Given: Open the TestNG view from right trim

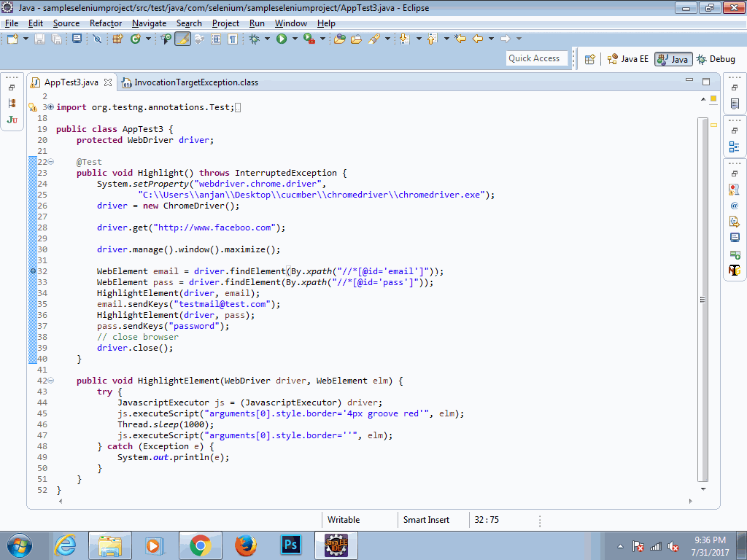Looking at the screenshot, I should [x=735, y=270].
